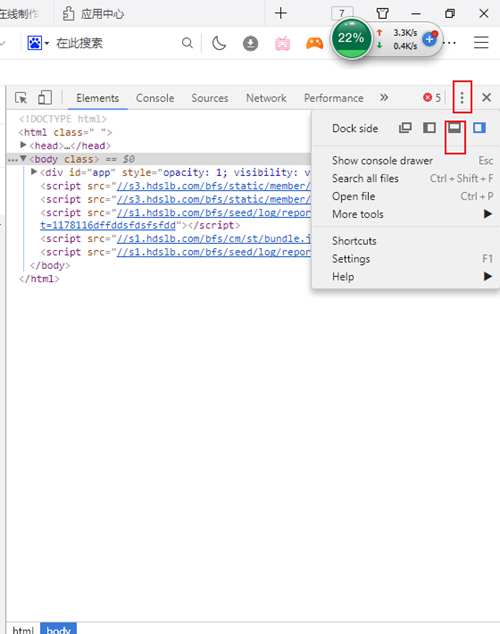
Task: Expand the Help submenu
Action: click(406, 277)
